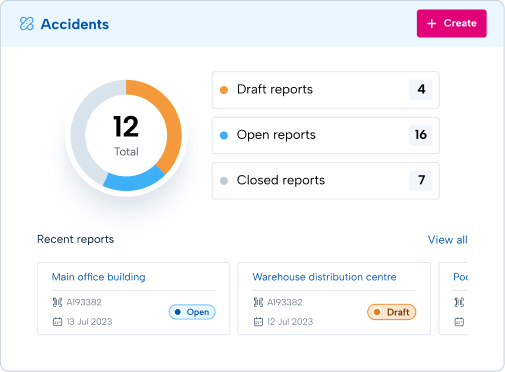The height and width of the screenshot is (372, 505).
Task: Click the count badge showing 16
Action: pos(421,135)
